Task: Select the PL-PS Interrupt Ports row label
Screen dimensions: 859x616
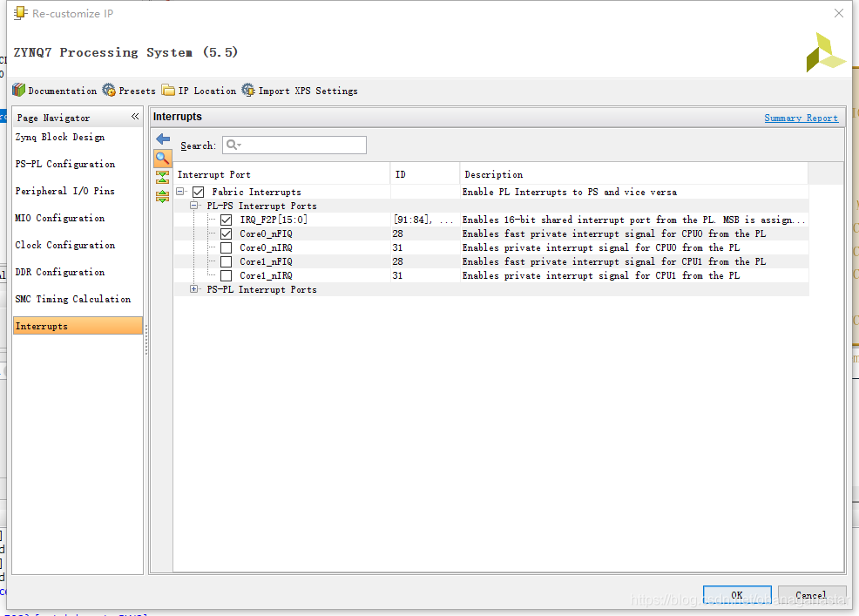Action: [x=262, y=206]
